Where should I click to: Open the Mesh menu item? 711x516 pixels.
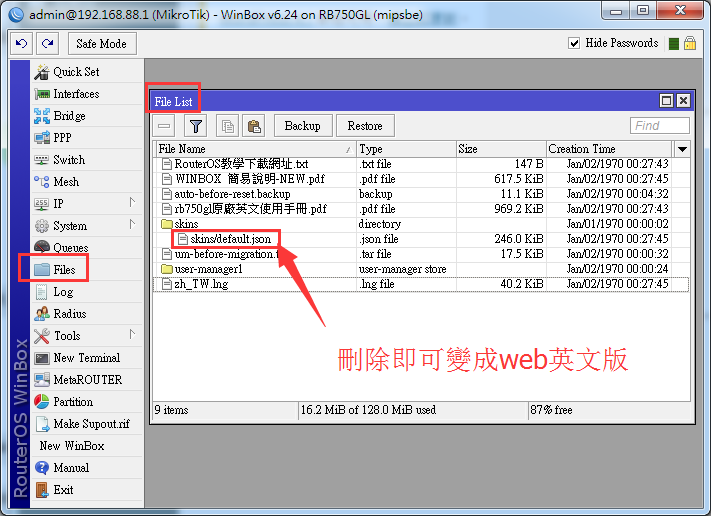(88, 182)
